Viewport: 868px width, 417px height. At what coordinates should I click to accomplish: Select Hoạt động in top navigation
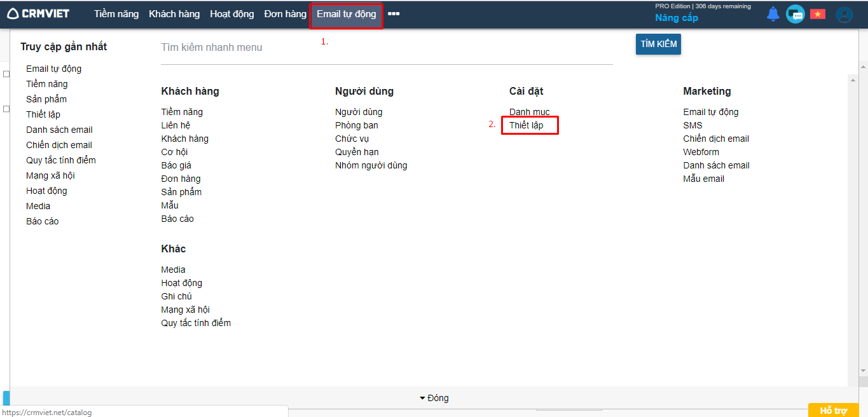click(x=231, y=14)
